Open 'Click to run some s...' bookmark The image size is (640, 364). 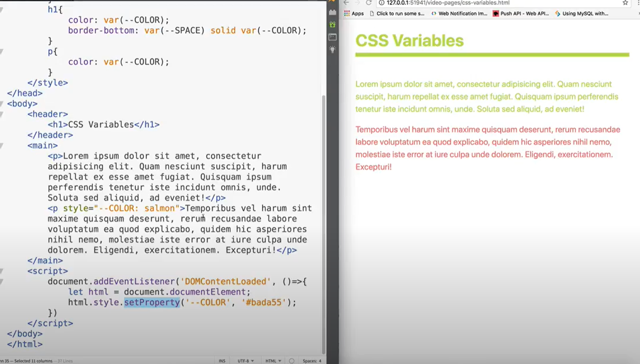tap(397, 14)
